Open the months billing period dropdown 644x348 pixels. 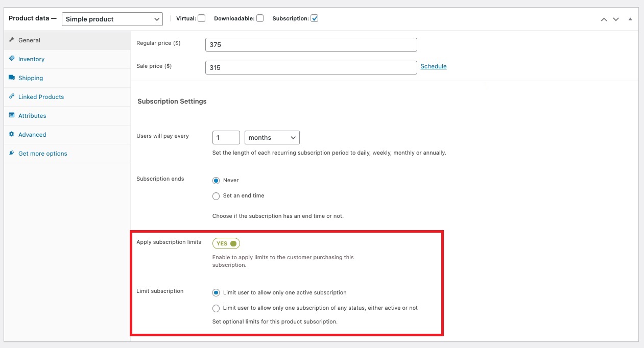[x=272, y=138]
